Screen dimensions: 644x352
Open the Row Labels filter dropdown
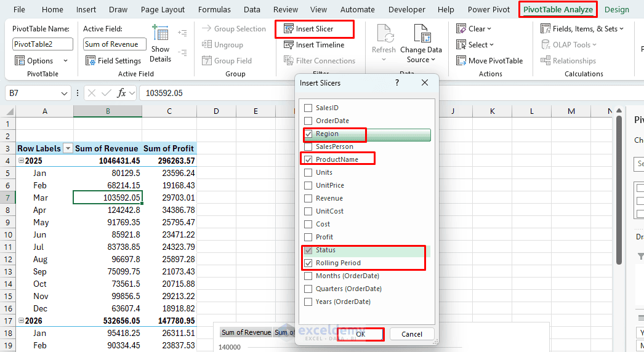pyautogui.click(x=68, y=148)
